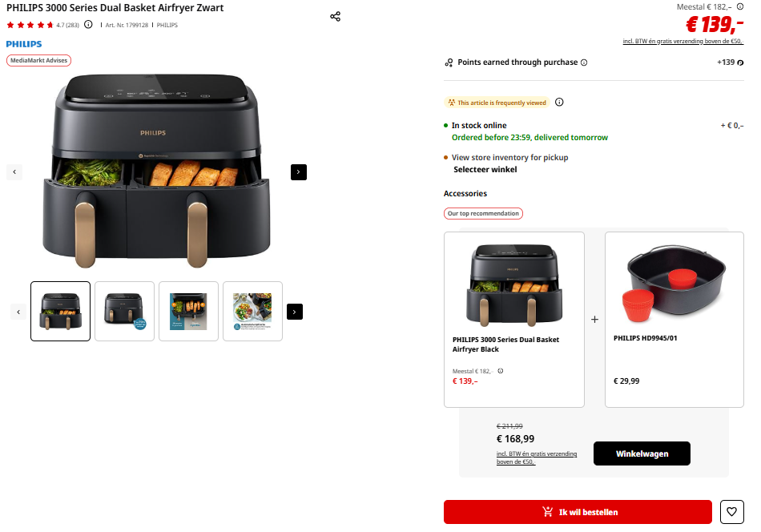Click the next arrow after the thumbnails

(x=294, y=312)
